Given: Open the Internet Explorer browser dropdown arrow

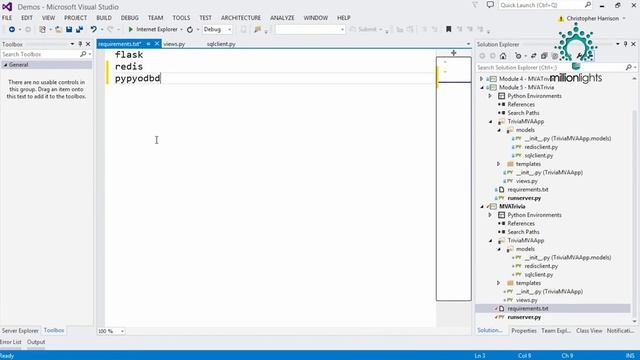Looking at the screenshot, I should (x=181, y=29).
